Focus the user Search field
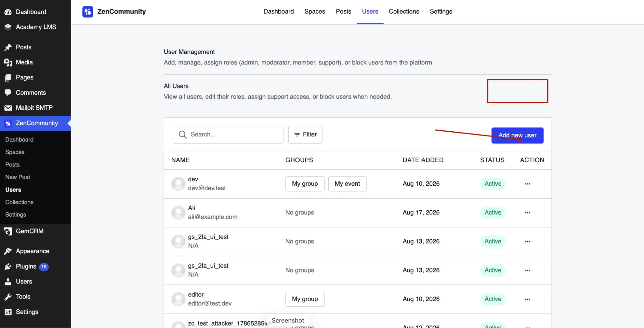The image size is (644, 328). click(228, 134)
